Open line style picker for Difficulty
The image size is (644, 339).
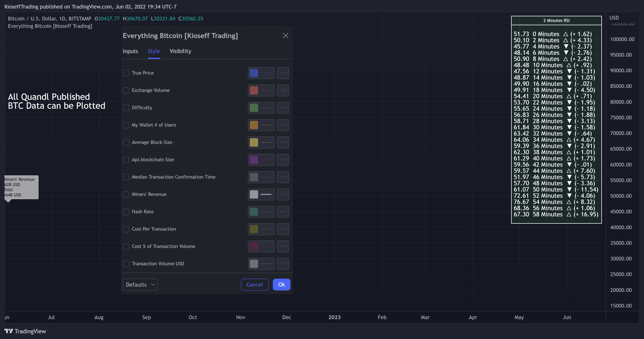[x=283, y=108]
